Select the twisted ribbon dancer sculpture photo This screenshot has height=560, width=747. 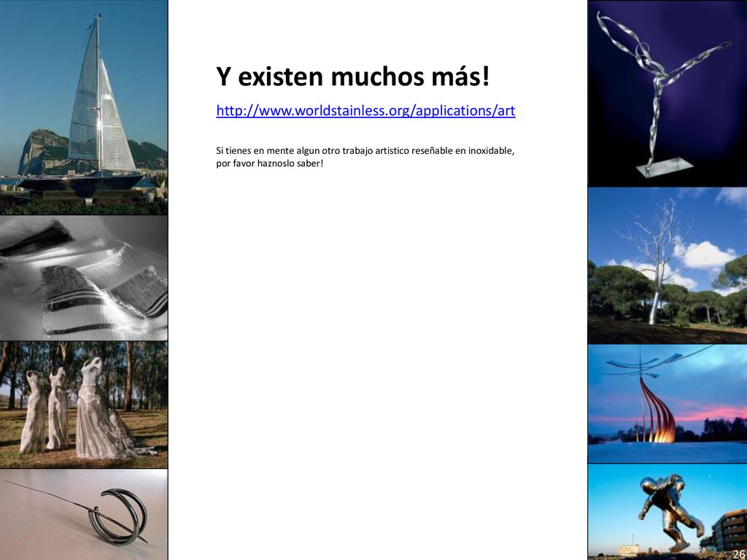(x=667, y=93)
